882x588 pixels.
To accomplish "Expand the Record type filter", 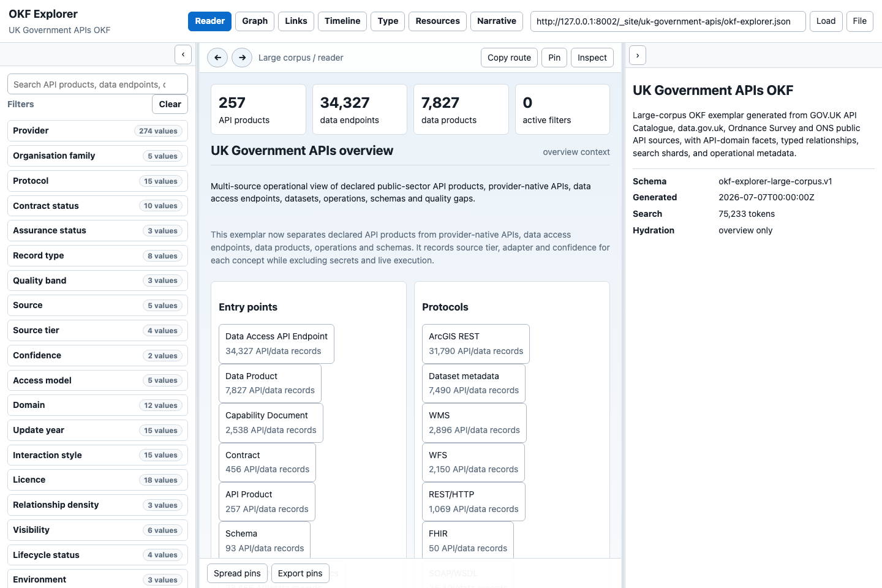I will click(x=97, y=255).
